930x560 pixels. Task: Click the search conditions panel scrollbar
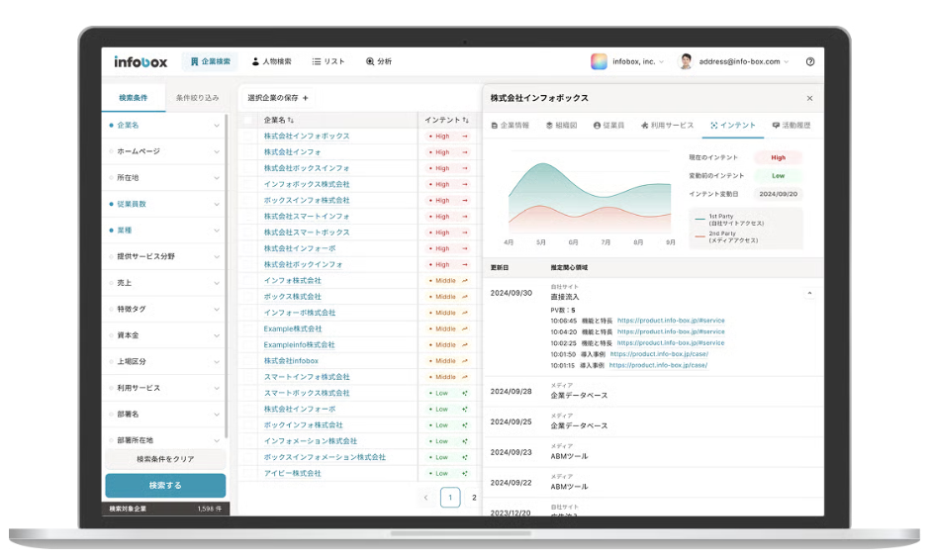(x=227, y=276)
